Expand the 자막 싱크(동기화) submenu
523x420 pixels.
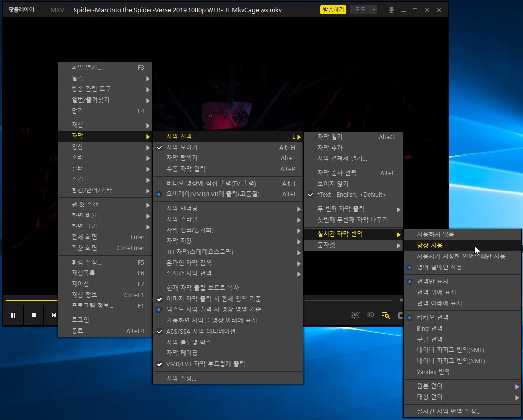tap(228, 230)
